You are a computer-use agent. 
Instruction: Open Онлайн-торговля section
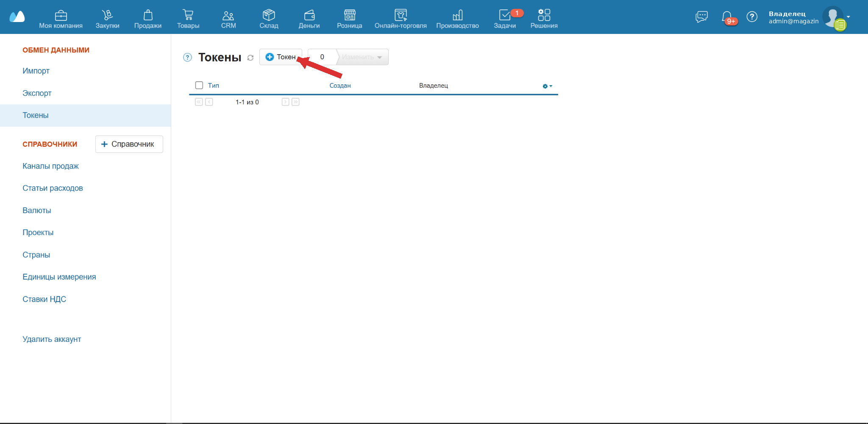pyautogui.click(x=401, y=19)
